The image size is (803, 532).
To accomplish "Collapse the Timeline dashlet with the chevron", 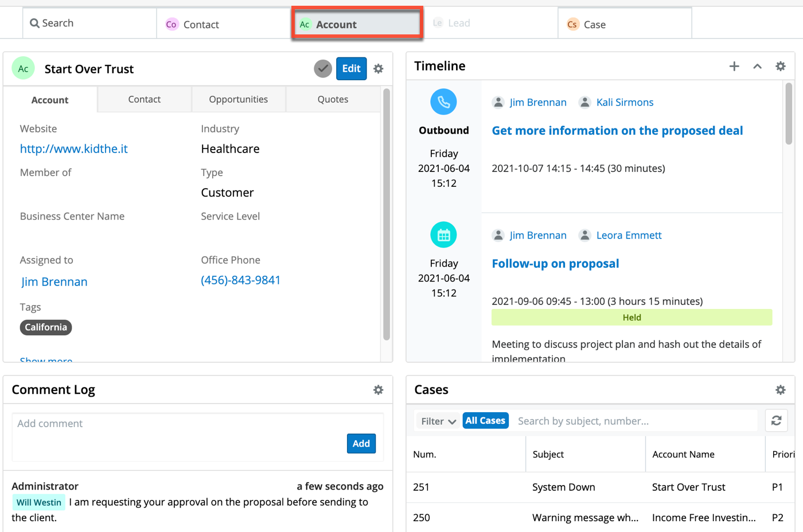I will [x=757, y=66].
